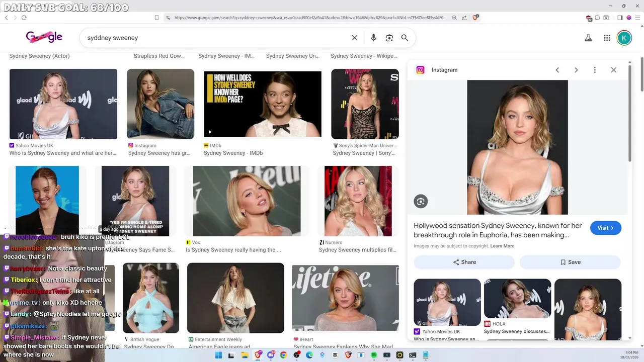Open the Google account avatar K
The height and width of the screenshot is (362, 644).
[624, 38]
